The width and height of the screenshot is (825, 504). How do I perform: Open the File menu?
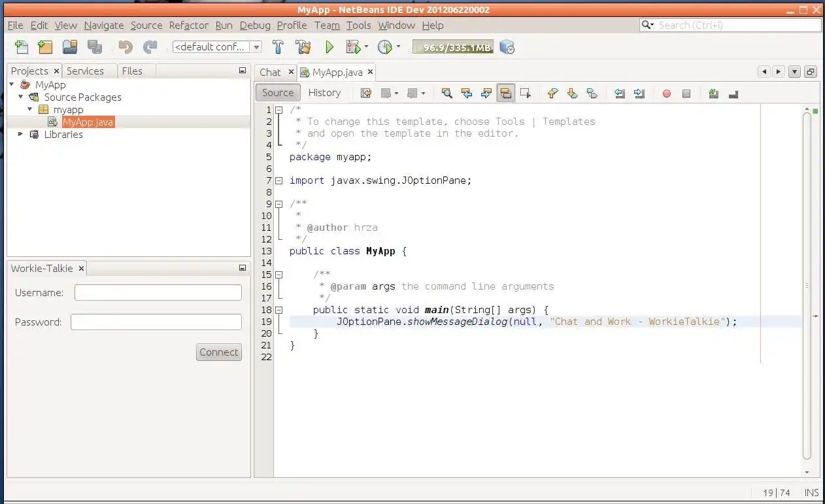coord(15,25)
